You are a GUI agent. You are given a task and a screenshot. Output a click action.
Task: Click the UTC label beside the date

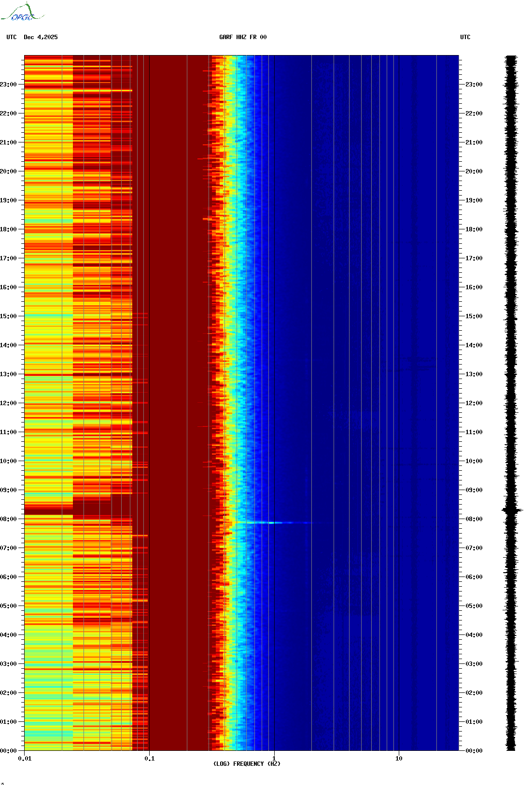click(12, 37)
